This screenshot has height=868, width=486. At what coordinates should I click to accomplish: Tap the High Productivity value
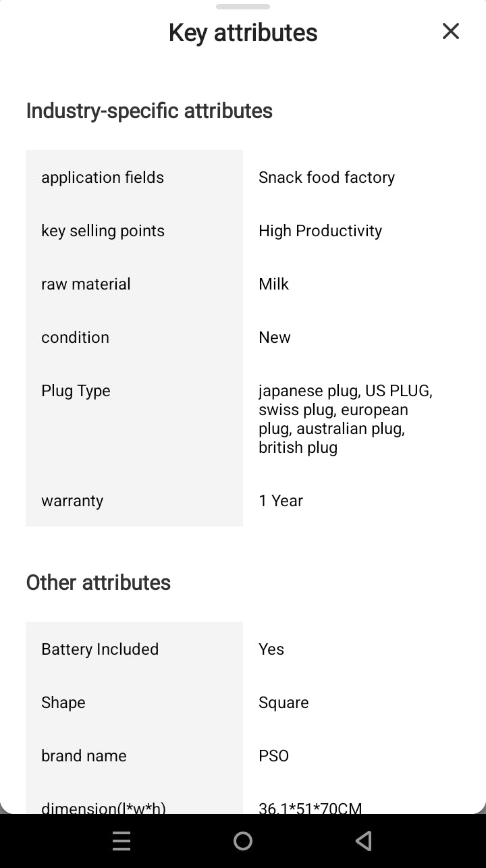click(320, 231)
